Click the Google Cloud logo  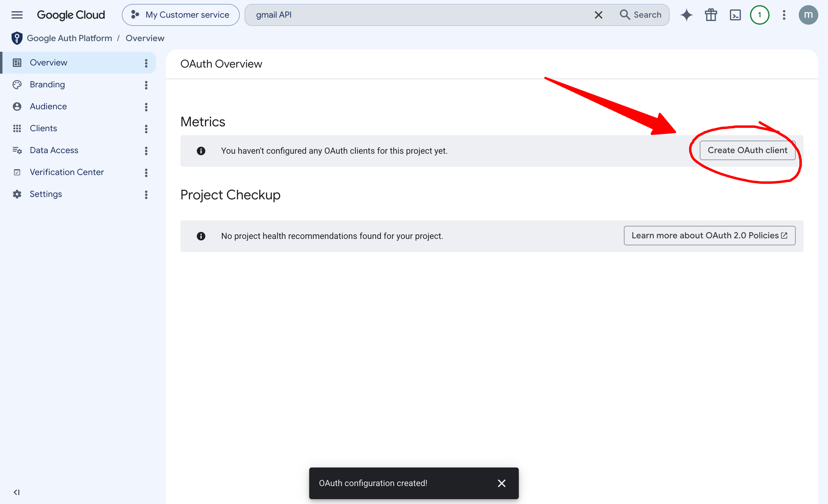[x=71, y=15]
